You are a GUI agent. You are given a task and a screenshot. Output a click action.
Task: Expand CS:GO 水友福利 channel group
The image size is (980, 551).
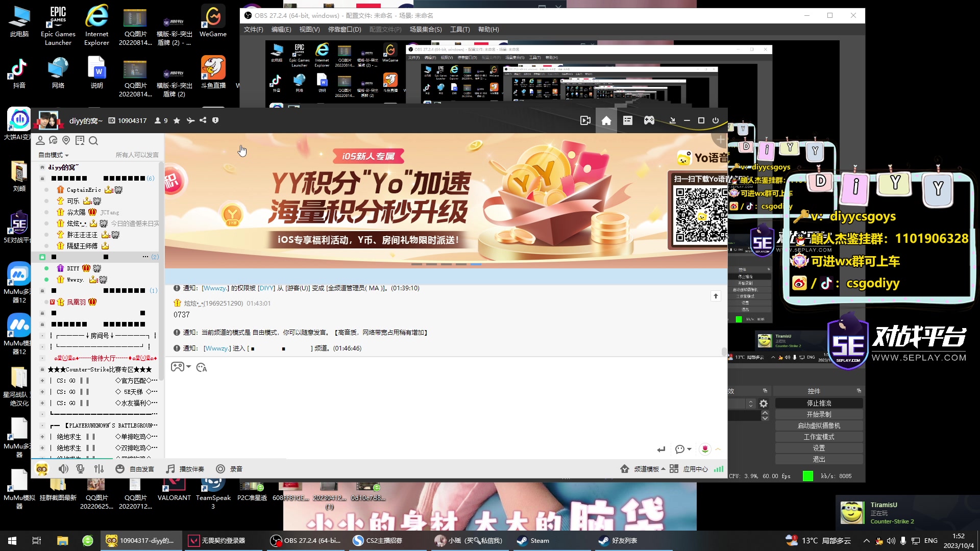(42, 403)
